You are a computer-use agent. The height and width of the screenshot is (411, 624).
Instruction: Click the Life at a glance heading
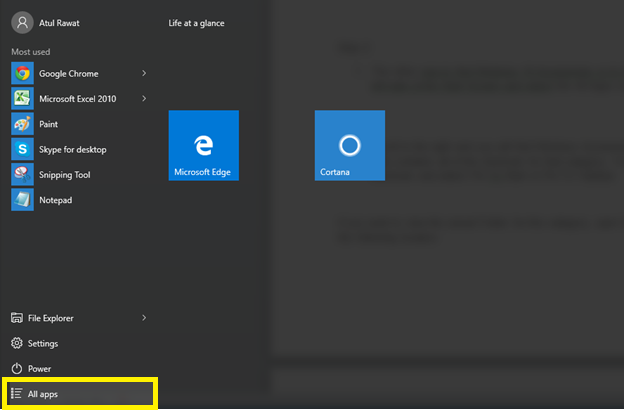pyautogui.click(x=196, y=23)
